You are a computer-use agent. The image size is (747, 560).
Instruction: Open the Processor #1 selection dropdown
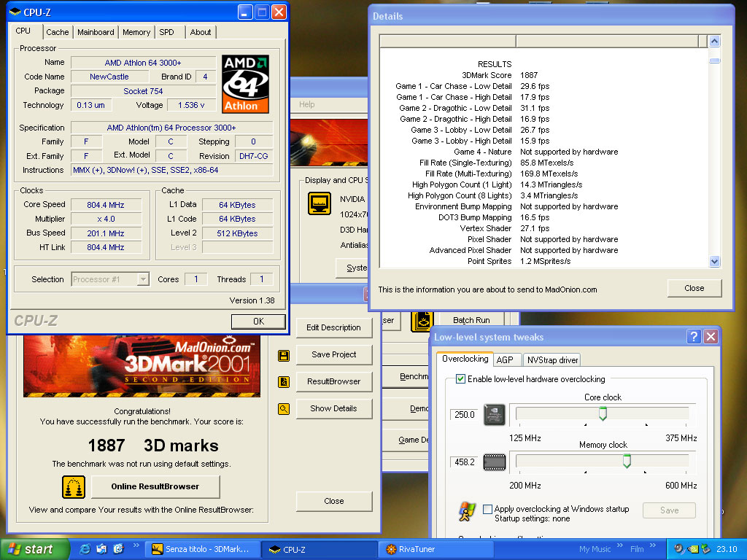pyautogui.click(x=143, y=279)
